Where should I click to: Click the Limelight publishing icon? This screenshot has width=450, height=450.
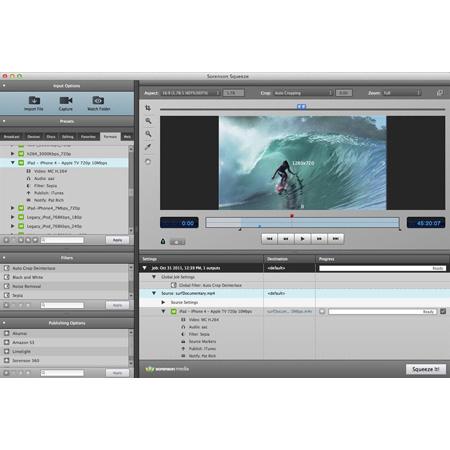pyautogui.click(x=6, y=351)
